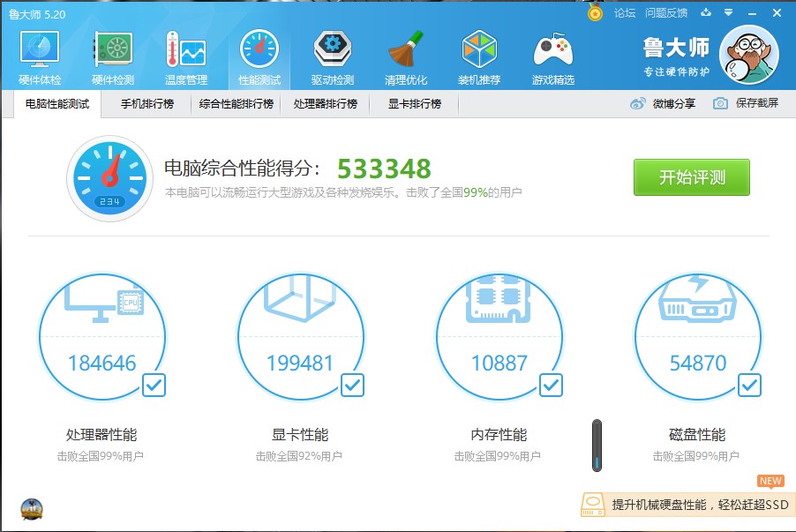Click the hard disk icon in the bottom banner
The image size is (796, 532).
[x=593, y=506]
